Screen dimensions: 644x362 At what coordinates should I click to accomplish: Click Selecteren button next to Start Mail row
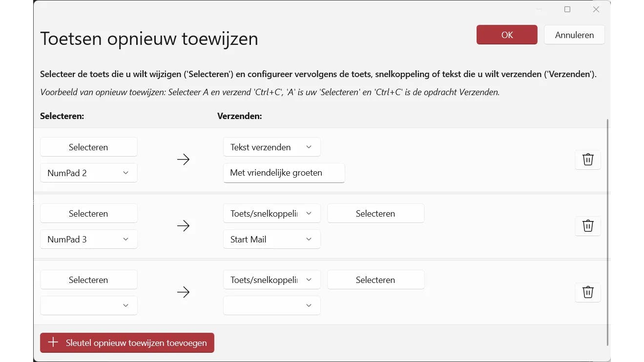pos(375,213)
